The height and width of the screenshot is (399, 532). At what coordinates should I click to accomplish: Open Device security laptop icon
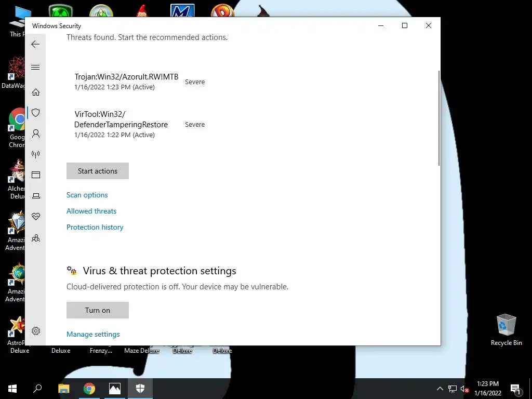[36, 196]
